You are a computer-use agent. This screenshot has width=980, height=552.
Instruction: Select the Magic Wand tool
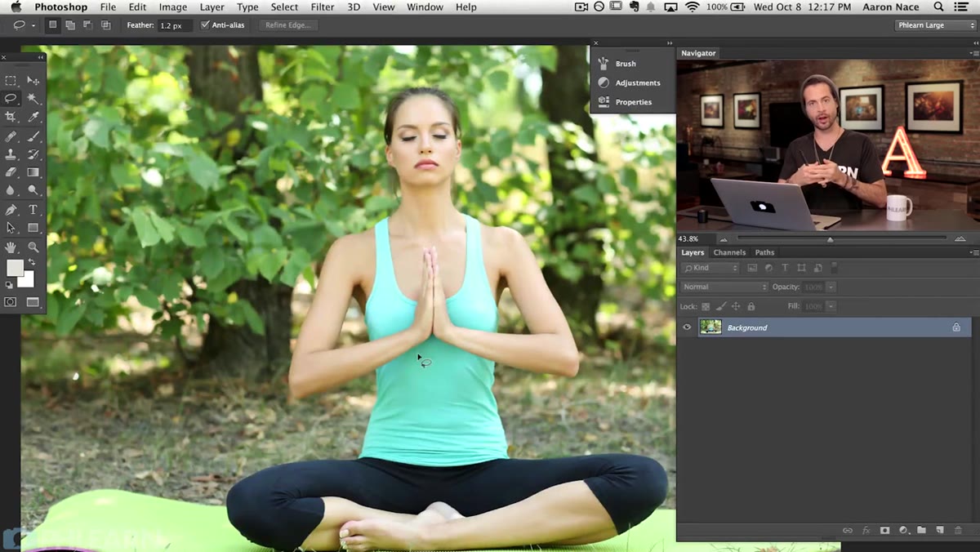click(x=33, y=98)
